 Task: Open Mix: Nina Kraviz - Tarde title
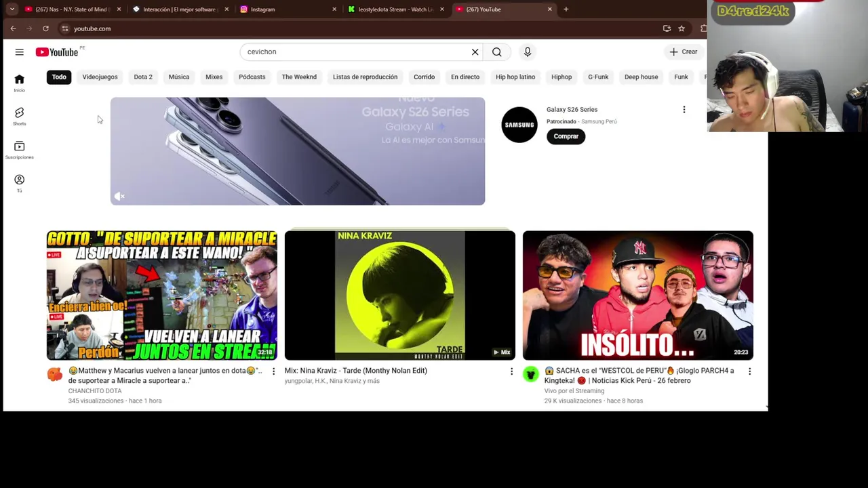coord(356,371)
